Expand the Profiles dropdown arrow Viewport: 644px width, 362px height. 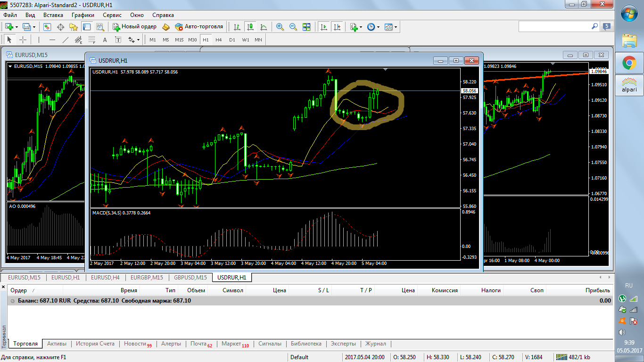point(34,27)
